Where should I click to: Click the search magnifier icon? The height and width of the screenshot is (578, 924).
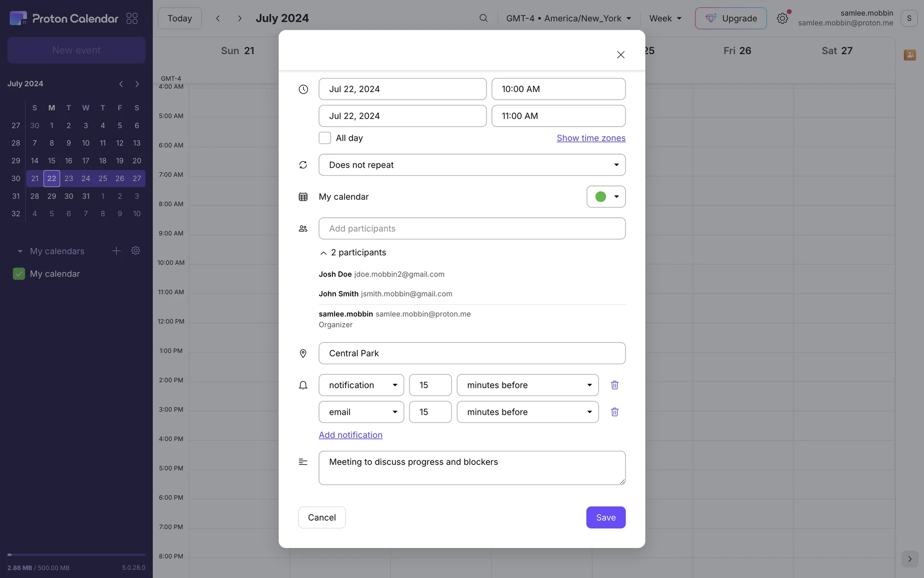click(483, 18)
